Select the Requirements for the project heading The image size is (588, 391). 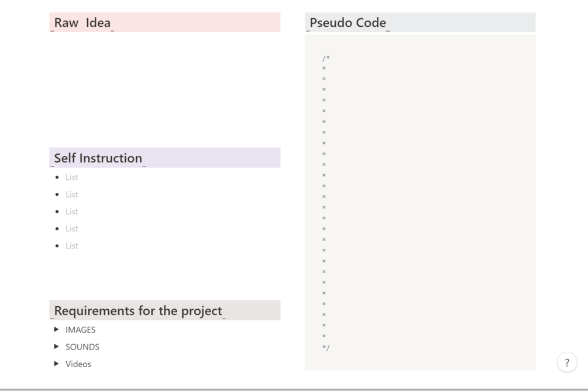pyautogui.click(x=138, y=310)
